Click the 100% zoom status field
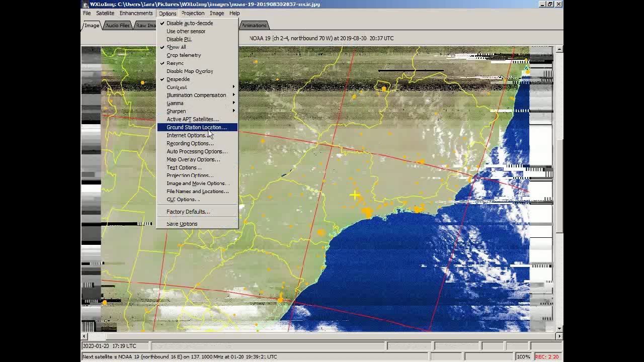This screenshot has width=644, height=362. [523, 356]
